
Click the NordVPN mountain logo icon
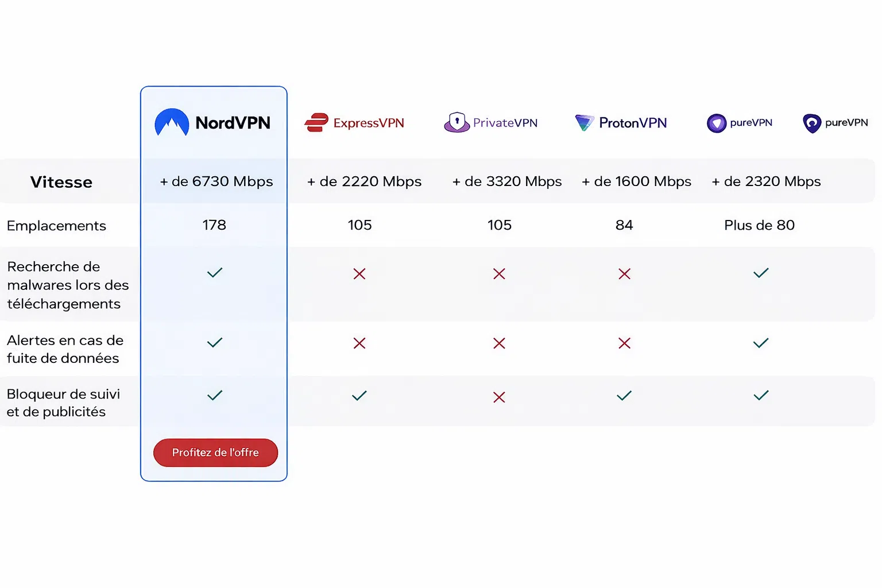pos(172,122)
